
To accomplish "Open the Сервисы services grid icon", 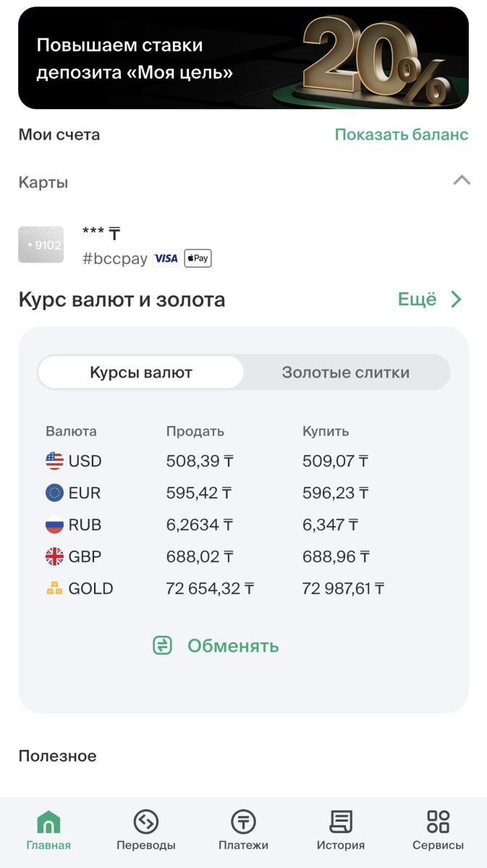I will pos(438,822).
